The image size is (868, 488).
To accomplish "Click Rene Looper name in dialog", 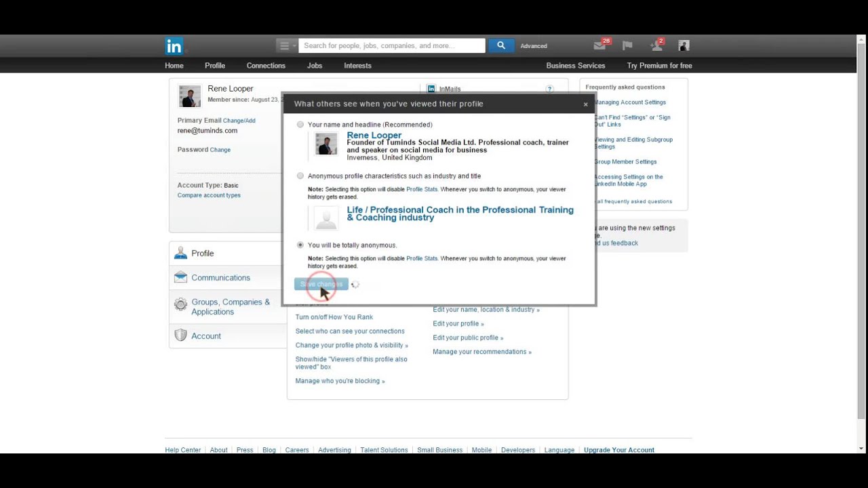I will click(374, 135).
